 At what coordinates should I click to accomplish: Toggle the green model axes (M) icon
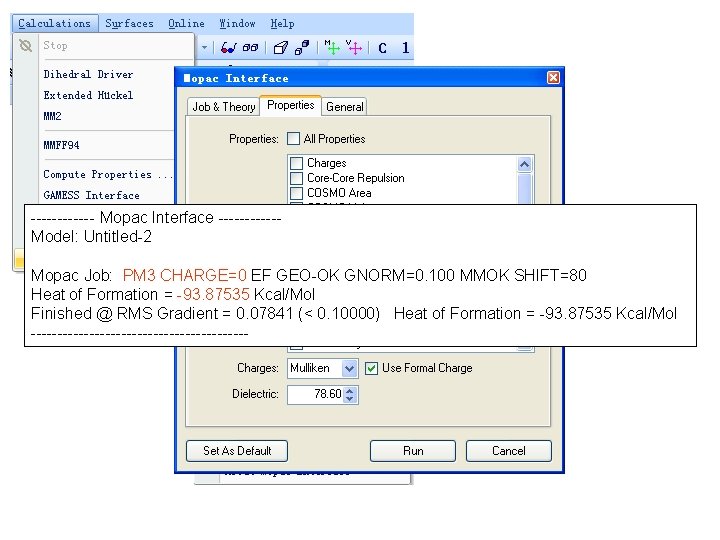pyautogui.click(x=332, y=47)
